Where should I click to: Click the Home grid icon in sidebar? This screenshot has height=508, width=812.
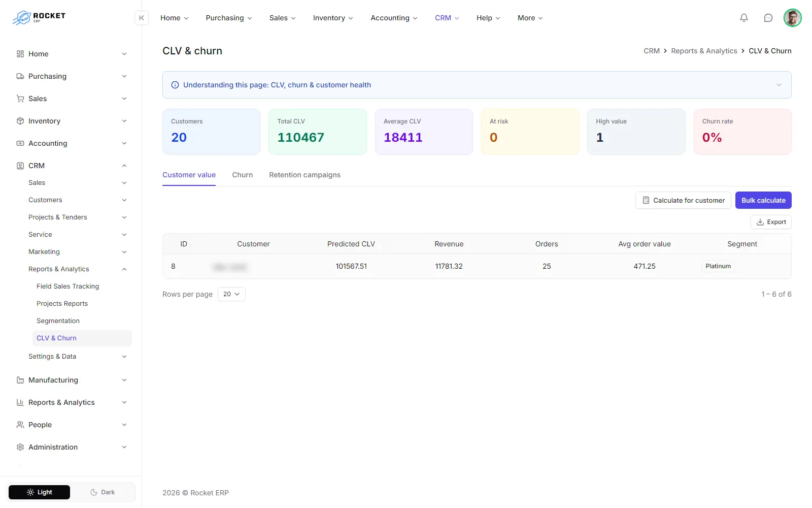point(20,54)
